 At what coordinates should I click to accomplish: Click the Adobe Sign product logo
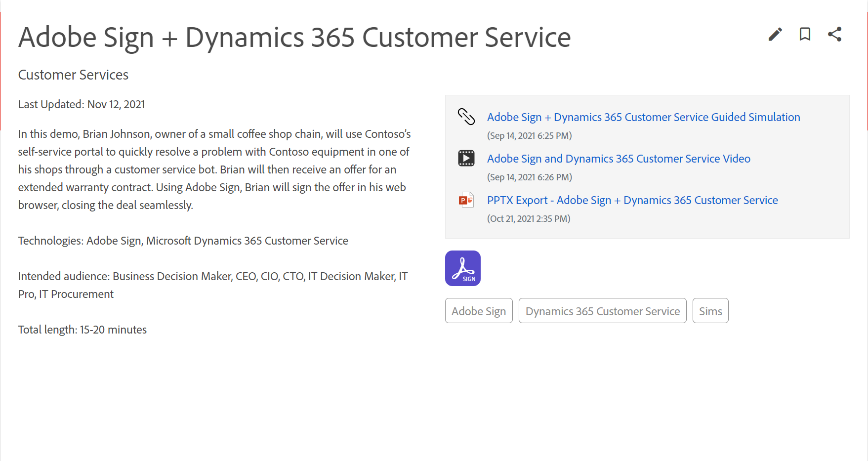point(463,268)
